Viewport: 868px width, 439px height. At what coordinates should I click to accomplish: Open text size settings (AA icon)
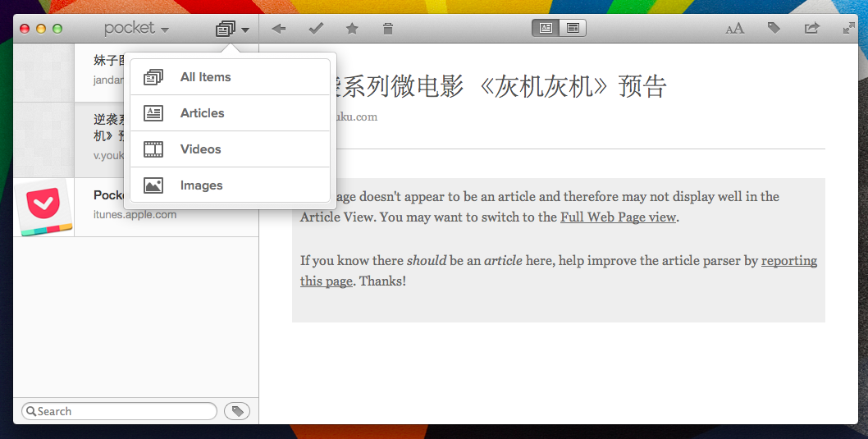click(x=734, y=29)
